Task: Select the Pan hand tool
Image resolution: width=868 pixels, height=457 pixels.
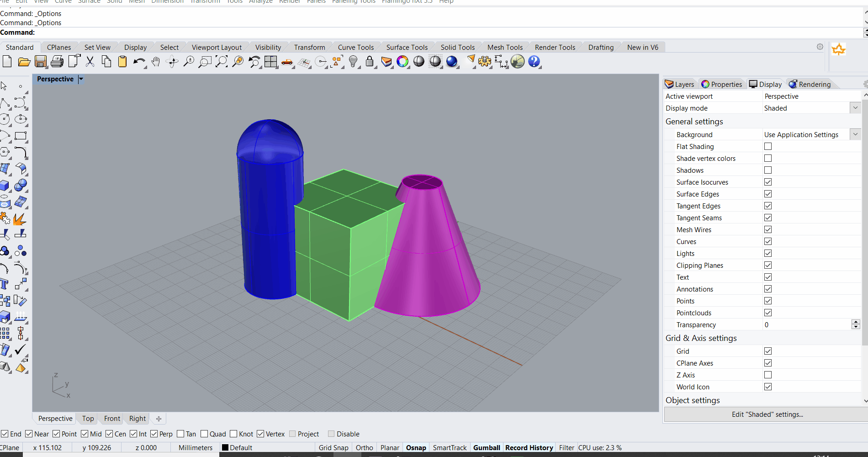Action: click(x=156, y=62)
